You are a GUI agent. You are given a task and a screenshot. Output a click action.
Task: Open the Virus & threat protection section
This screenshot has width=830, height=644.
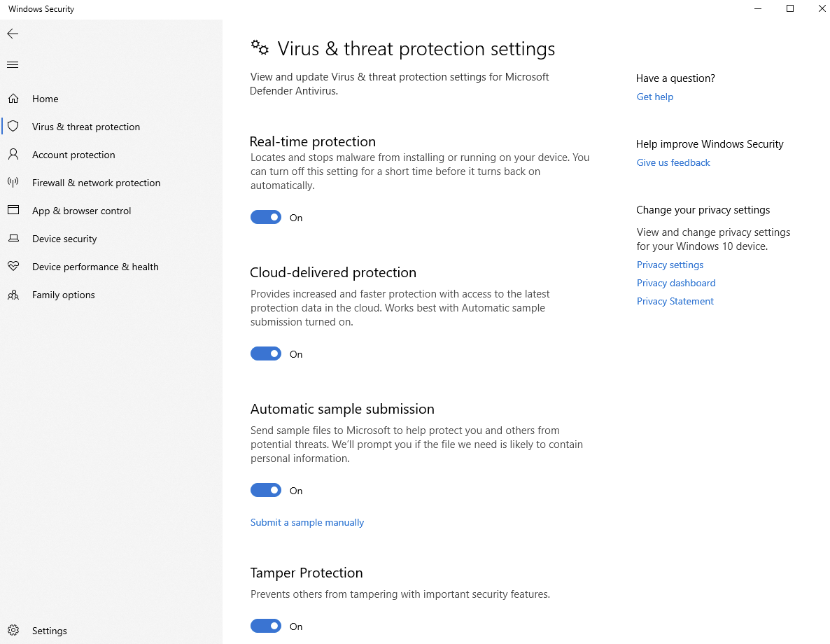point(85,126)
